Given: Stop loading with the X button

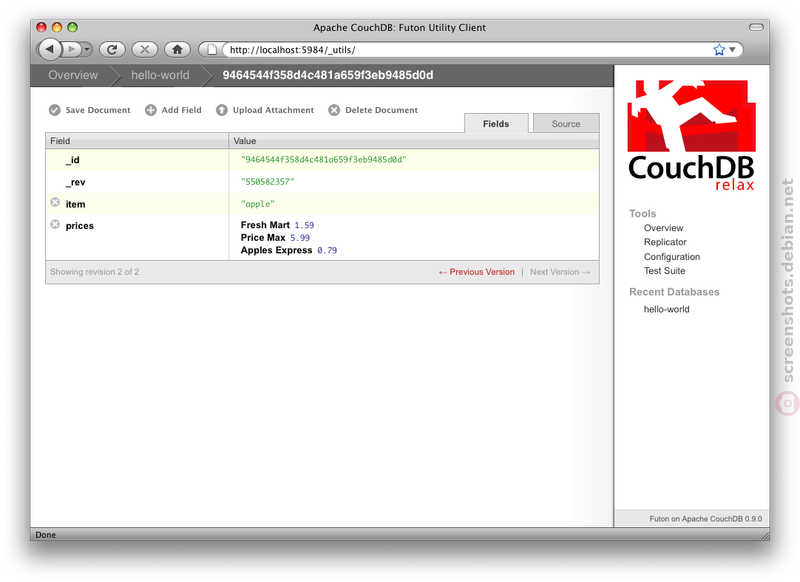Looking at the screenshot, I should 145,49.
